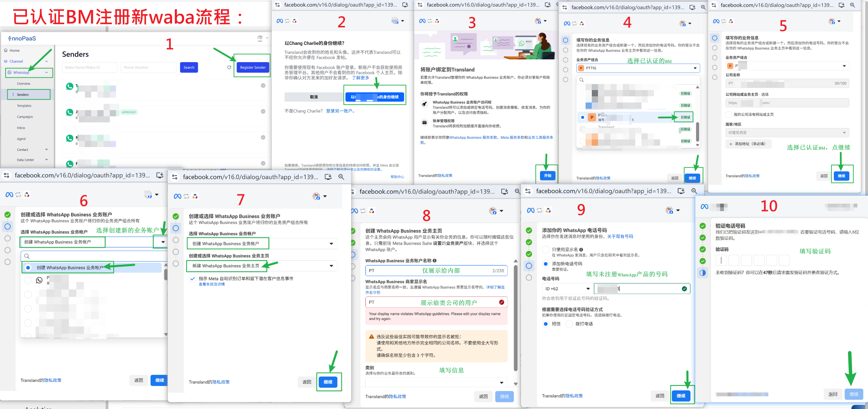Open the 新建 WhatsApp Business 业务主页 dropdown
868x409 pixels.
coord(331,266)
